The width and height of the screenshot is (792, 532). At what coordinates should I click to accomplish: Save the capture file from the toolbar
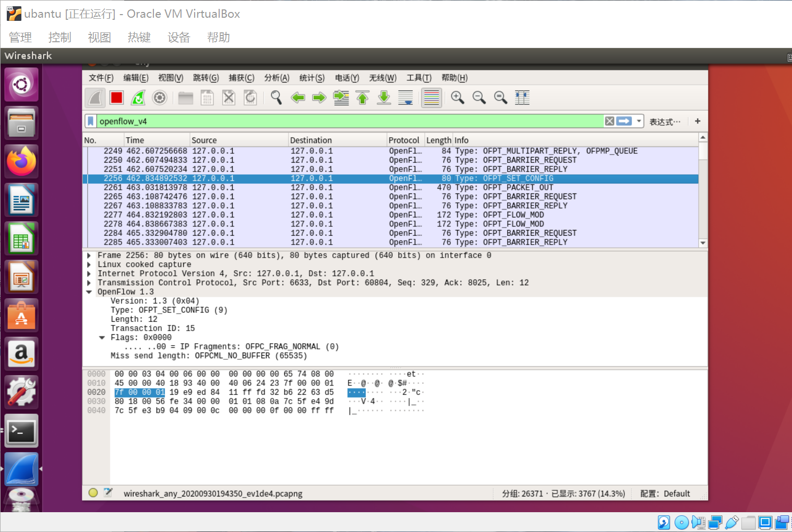pos(207,98)
